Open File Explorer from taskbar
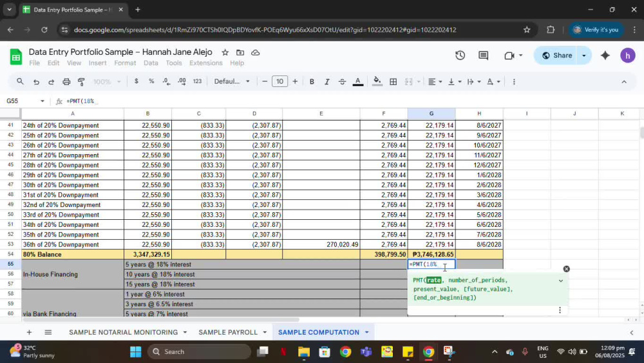 (304, 352)
